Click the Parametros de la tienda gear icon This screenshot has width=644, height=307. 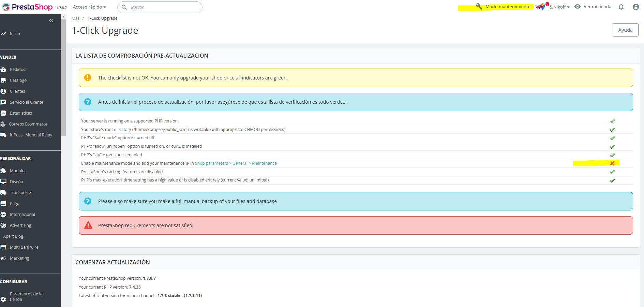[3, 299]
